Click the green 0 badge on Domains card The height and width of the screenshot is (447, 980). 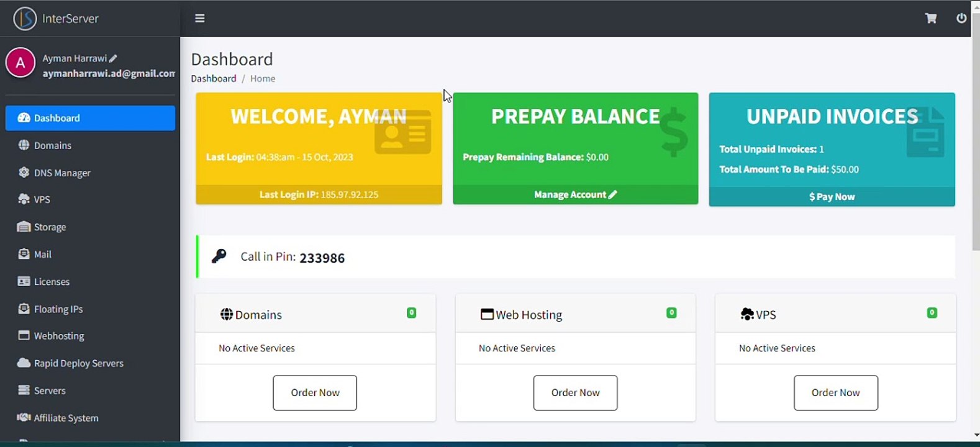[411, 313]
